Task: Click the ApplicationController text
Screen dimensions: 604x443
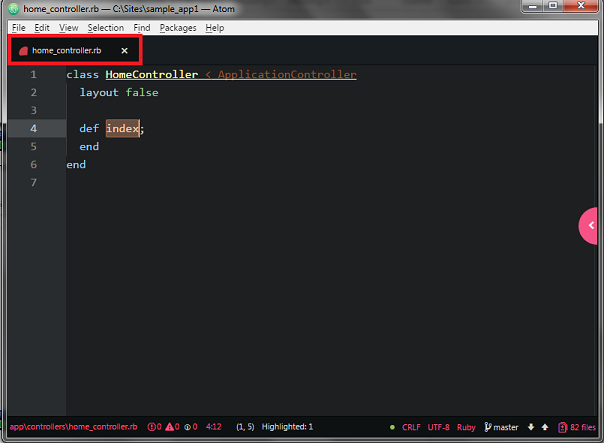Action: click(x=287, y=74)
